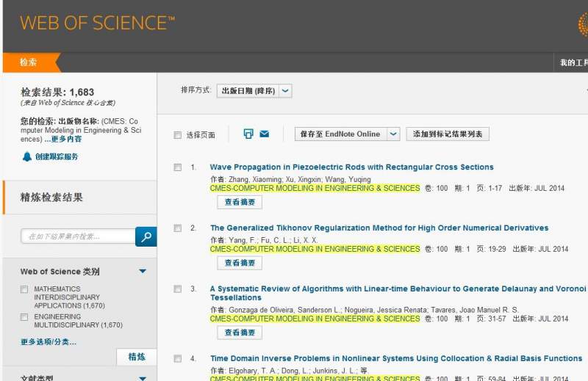Click the 更多内容 link

(x=66, y=139)
